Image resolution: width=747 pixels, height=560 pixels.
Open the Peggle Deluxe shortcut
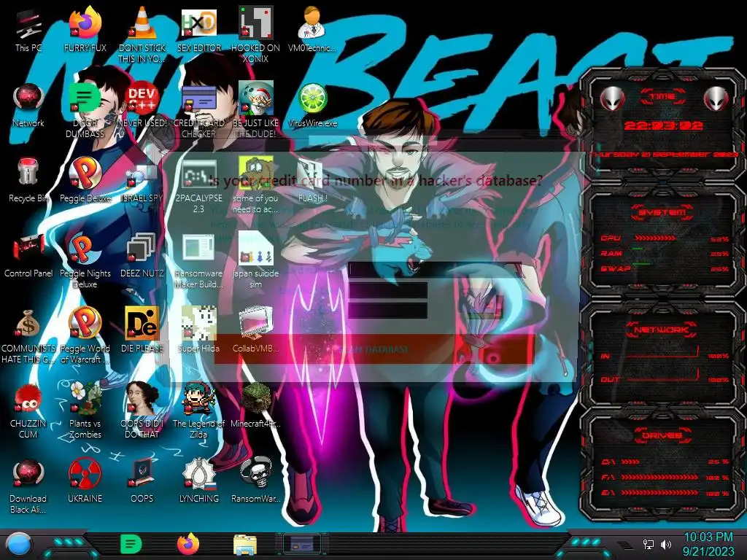85,180
